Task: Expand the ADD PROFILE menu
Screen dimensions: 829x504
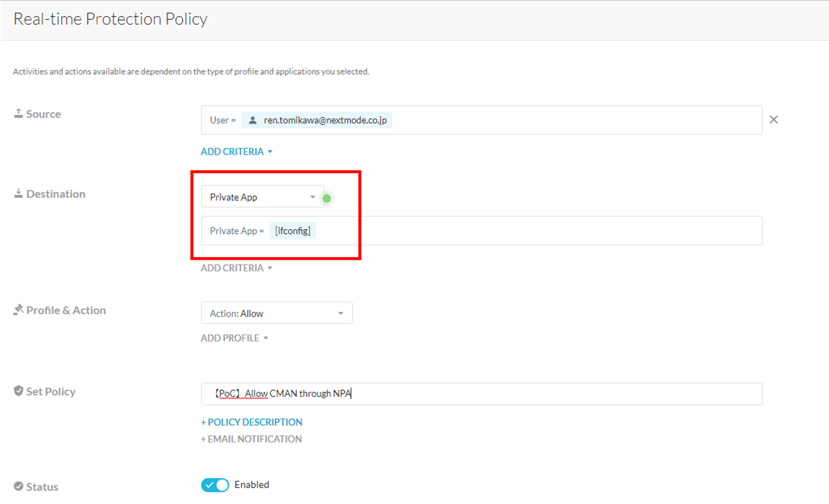Action: point(234,338)
